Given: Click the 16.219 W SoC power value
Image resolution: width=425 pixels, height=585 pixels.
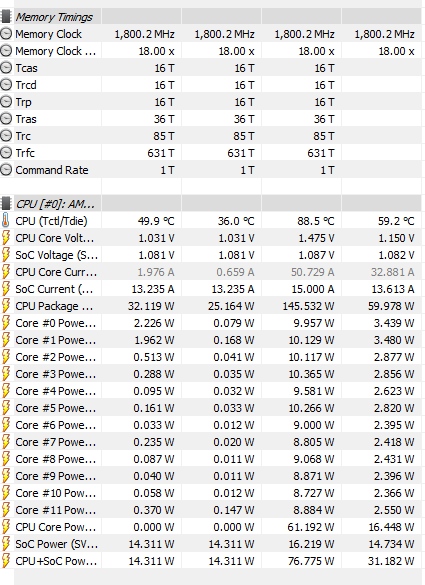Looking at the screenshot, I should tap(311, 544).
